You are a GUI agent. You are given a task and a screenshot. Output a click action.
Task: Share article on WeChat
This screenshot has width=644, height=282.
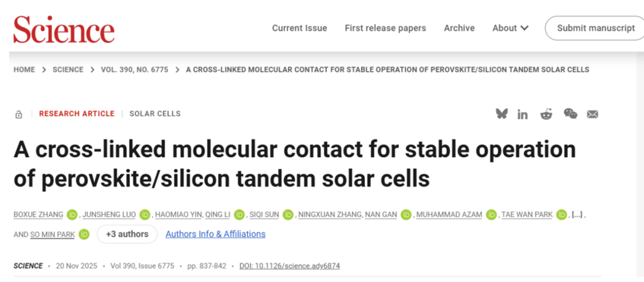click(x=570, y=114)
